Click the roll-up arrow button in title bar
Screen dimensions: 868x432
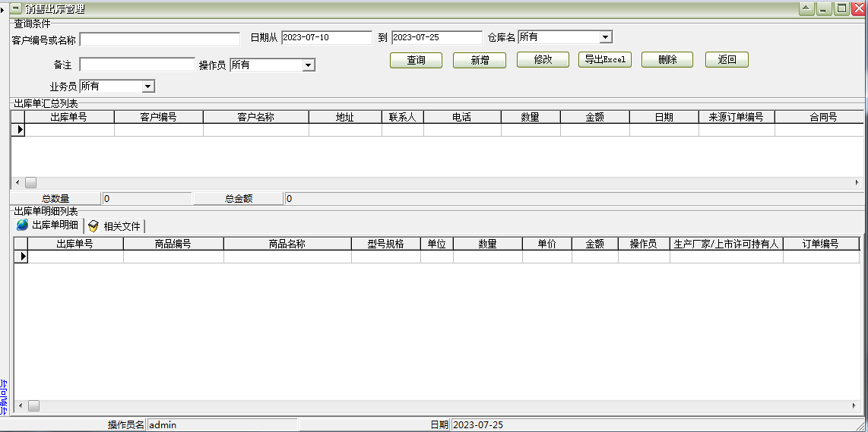806,9
